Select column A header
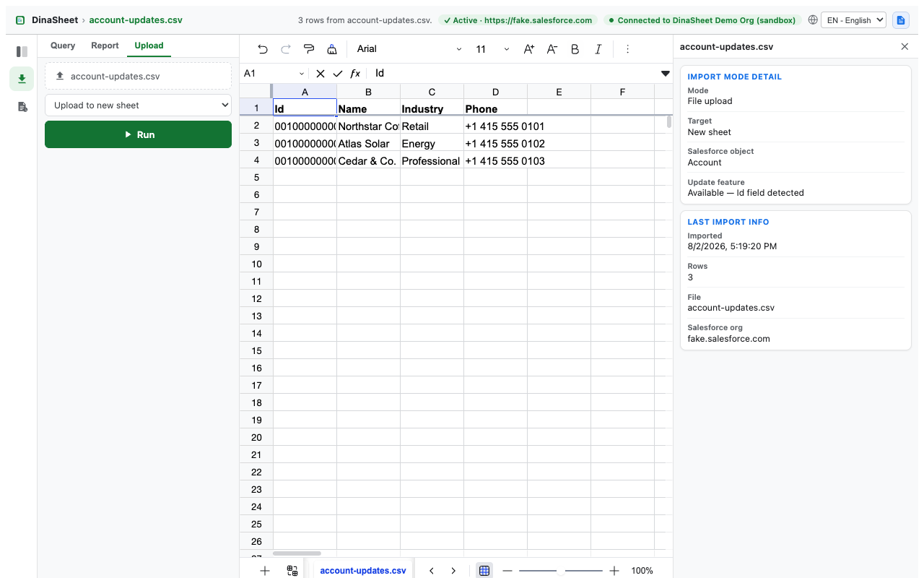The height and width of the screenshot is (578, 924). pos(305,92)
